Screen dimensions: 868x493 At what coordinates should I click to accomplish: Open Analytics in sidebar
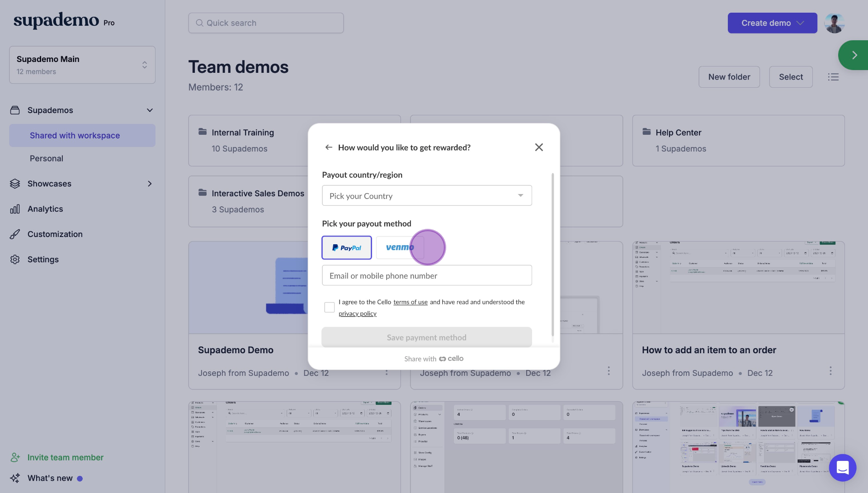pyautogui.click(x=45, y=209)
